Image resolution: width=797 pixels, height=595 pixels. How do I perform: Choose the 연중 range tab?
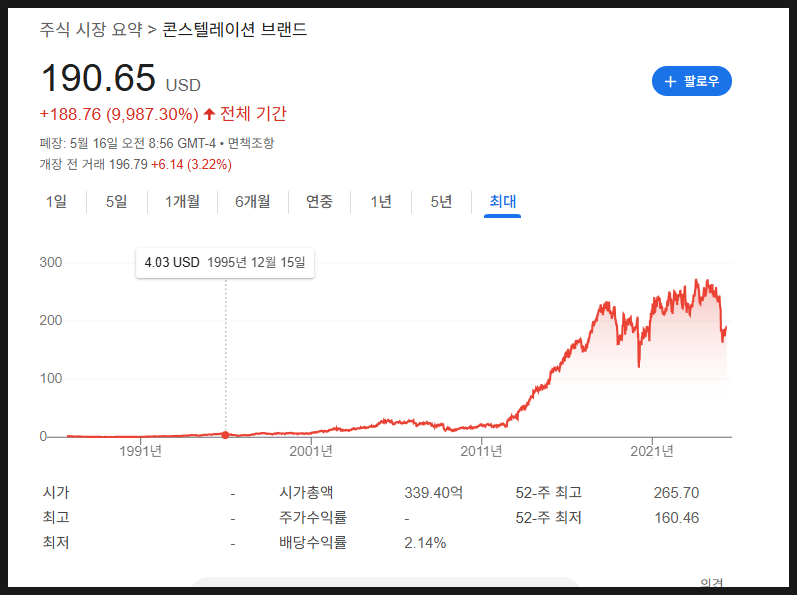click(x=319, y=202)
